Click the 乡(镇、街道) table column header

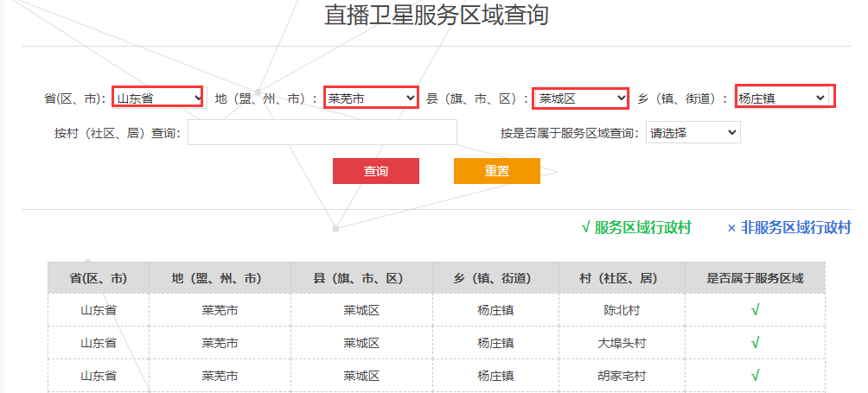pyautogui.click(x=495, y=278)
